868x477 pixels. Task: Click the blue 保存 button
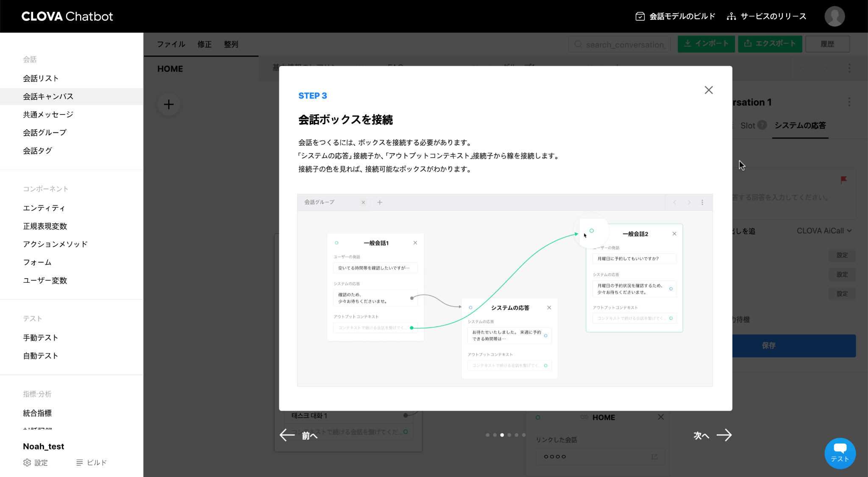(x=794, y=346)
